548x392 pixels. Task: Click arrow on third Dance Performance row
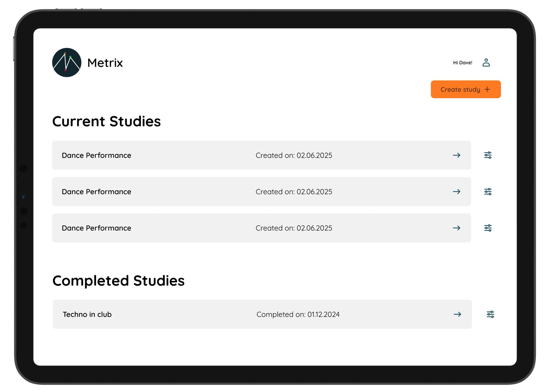click(x=456, y=228)
